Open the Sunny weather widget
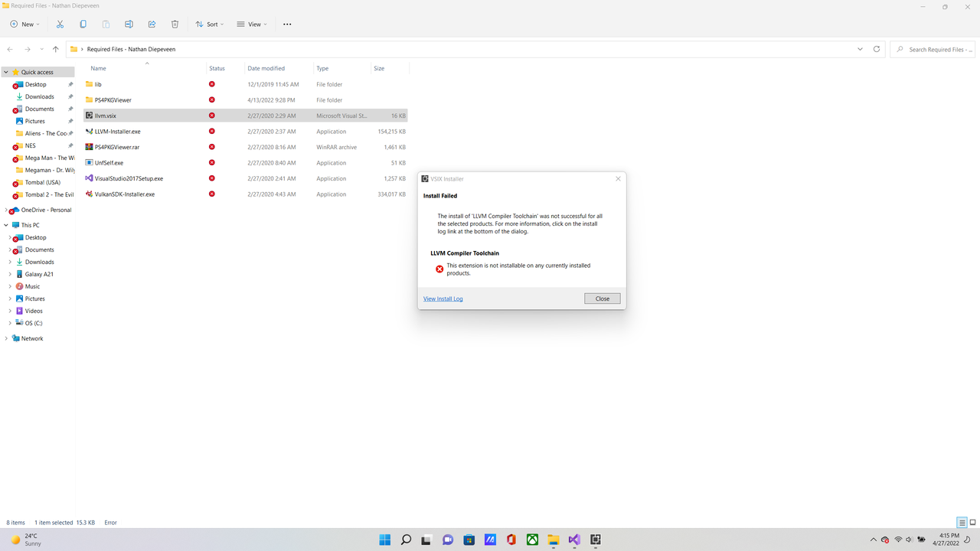Image resolution: width=980 pixels, height=551 pixels. point(25,540)
